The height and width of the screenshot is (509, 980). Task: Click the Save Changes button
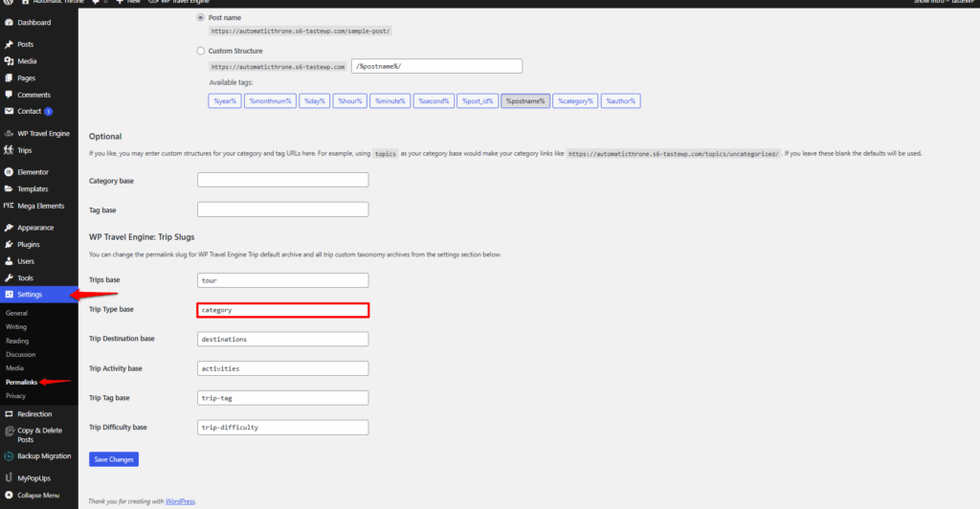tap(114, 459)
